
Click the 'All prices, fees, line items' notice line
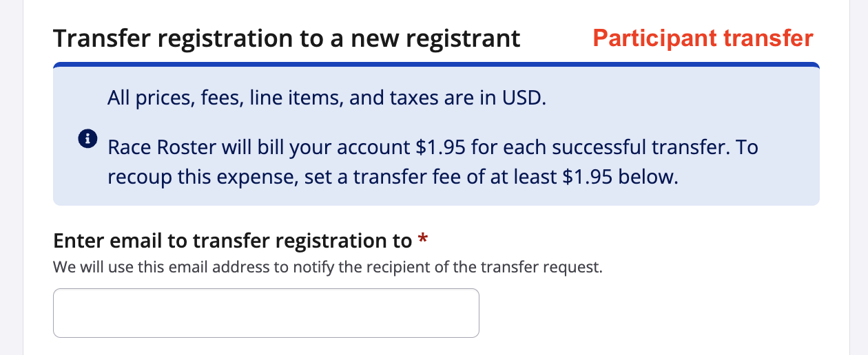click(x=327, y=98)
